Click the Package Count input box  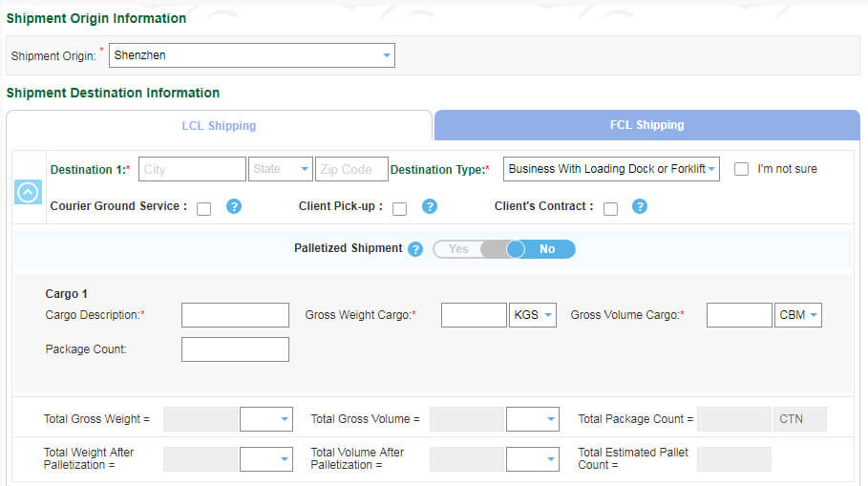235,349
